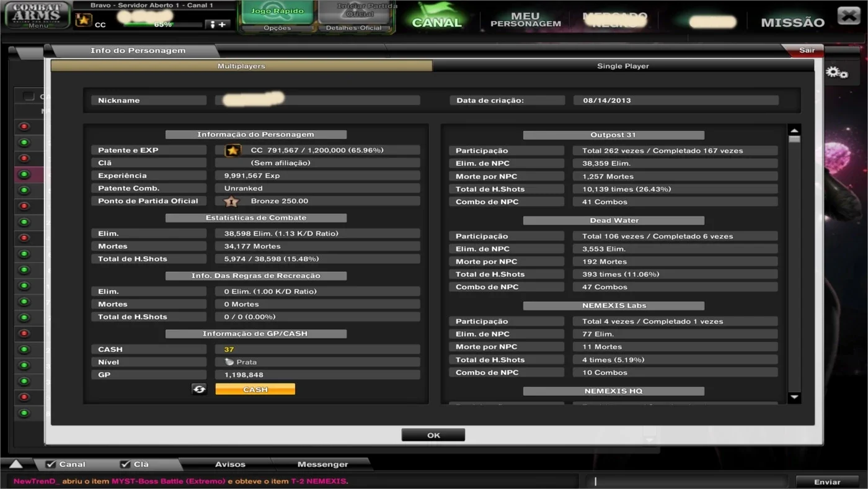Click the settings gears icon behind dialog

836,73
